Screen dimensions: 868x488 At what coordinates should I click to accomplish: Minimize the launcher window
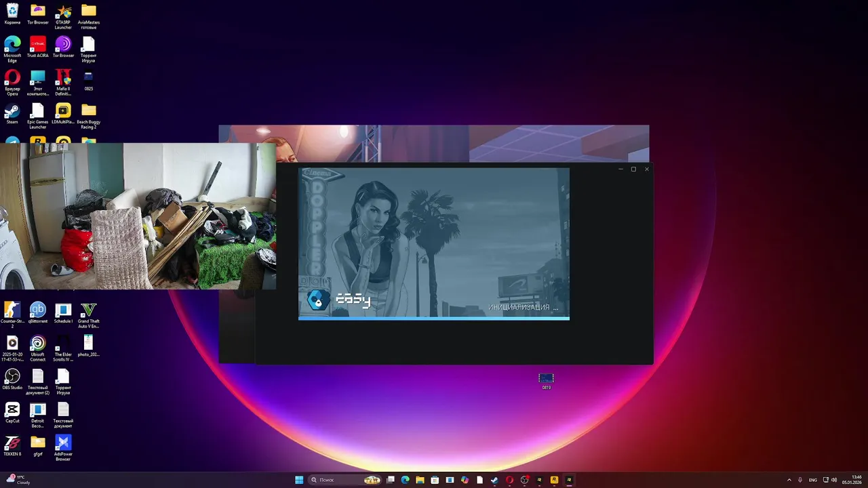point(620,169)
